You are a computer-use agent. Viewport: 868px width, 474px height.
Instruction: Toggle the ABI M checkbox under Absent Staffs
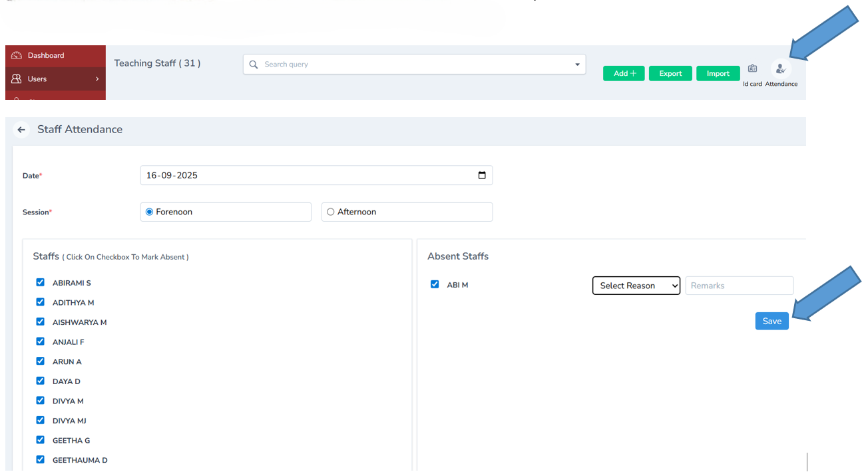pyautogui.click(x=435, y=284)
